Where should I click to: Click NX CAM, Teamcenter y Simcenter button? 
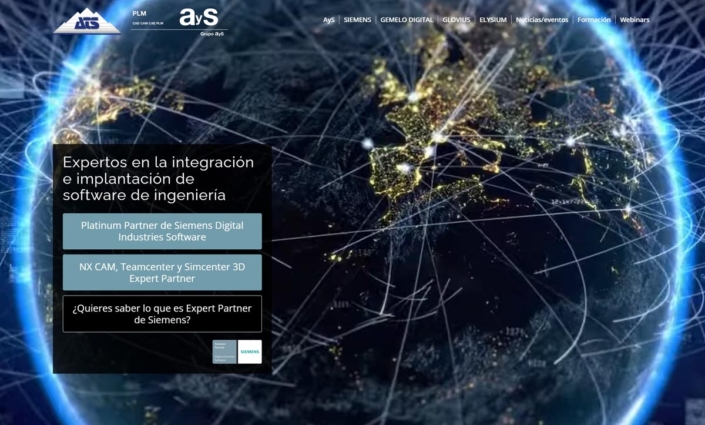coord(162,273)
